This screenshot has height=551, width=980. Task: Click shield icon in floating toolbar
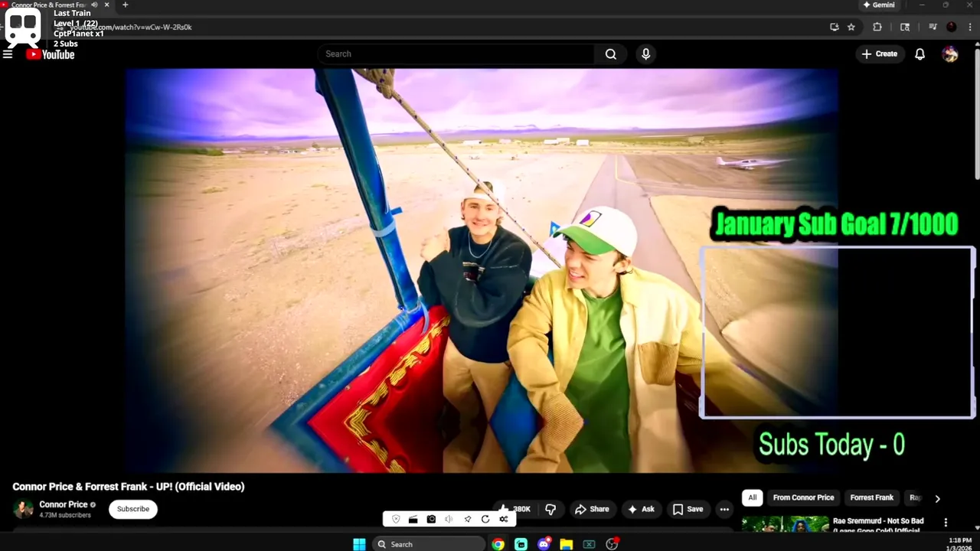pos(396,519)
